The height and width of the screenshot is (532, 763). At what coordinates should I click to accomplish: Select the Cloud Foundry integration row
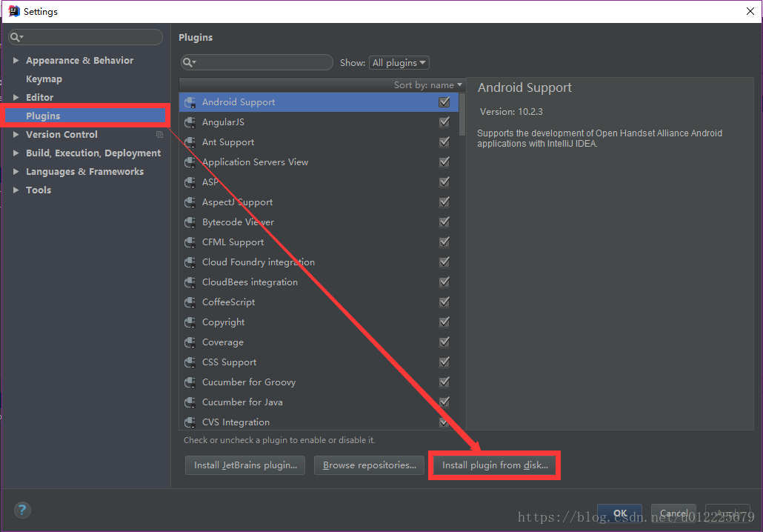coord(319,262)
